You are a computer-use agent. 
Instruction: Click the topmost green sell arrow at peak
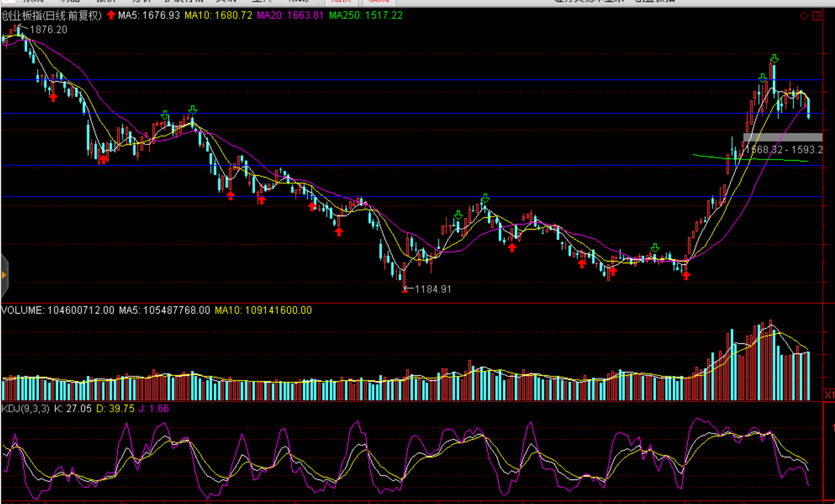774,59
